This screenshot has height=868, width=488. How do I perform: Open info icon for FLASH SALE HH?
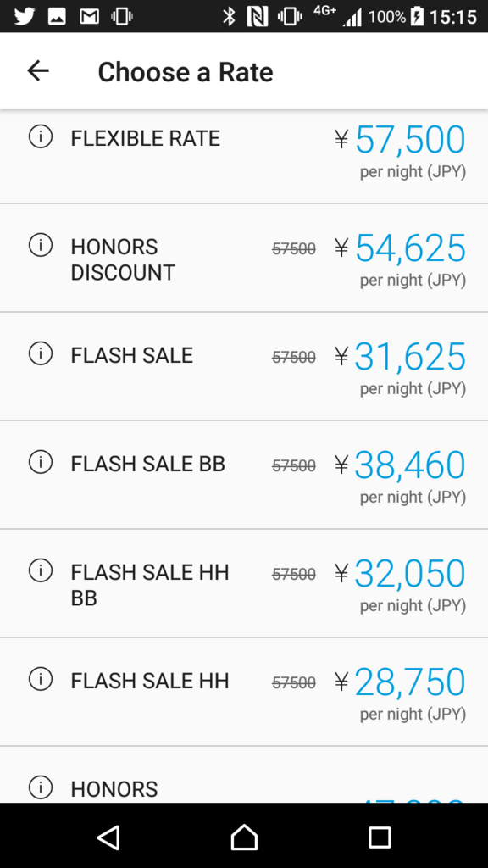41,679
